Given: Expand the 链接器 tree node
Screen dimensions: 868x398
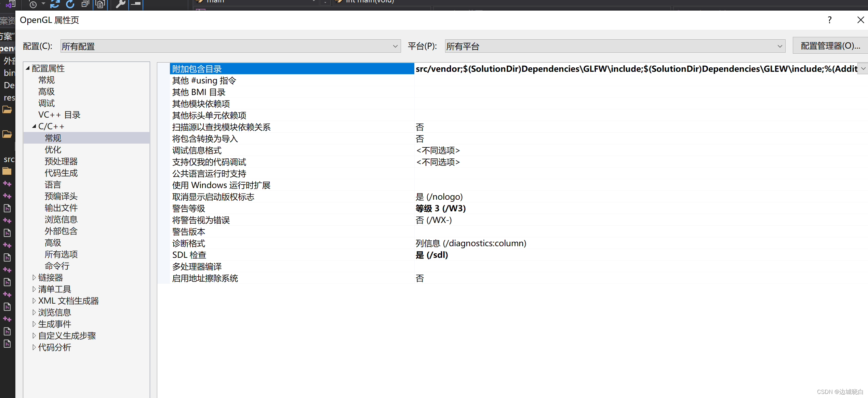Looking at the screenshot, I should (34, 277).
